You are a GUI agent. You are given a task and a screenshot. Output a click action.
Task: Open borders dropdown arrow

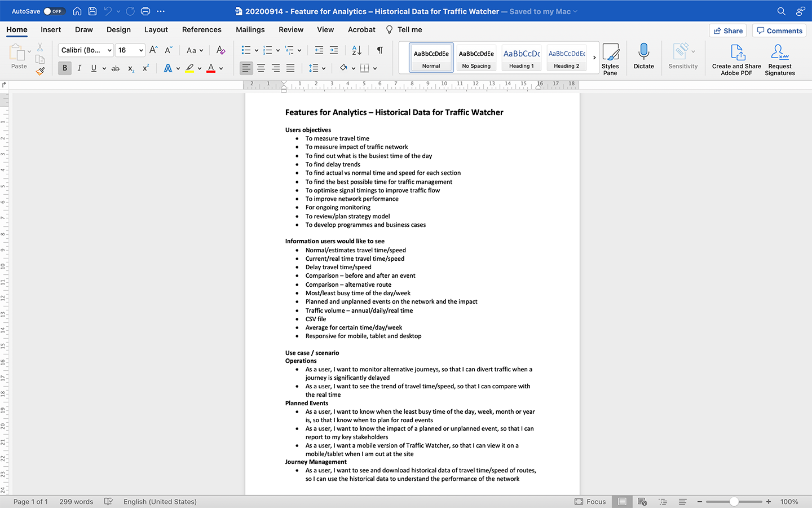tap(375, 68)
